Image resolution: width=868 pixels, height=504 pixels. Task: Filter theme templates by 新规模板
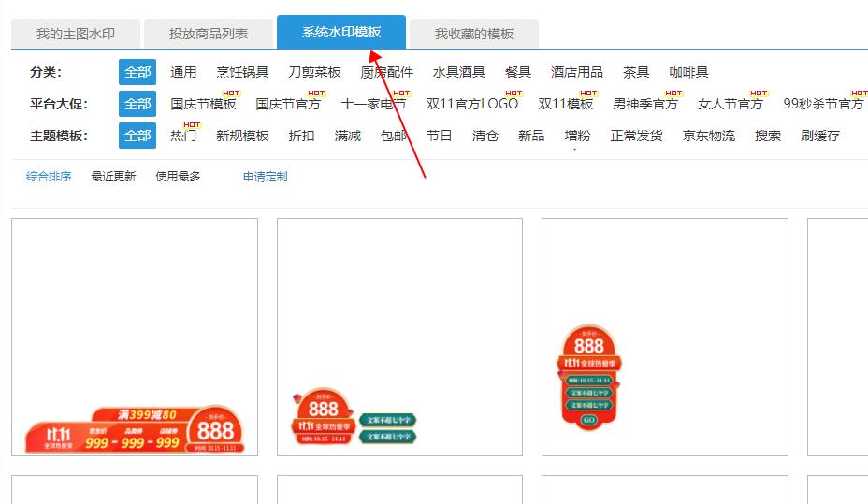tap(242, 136)
